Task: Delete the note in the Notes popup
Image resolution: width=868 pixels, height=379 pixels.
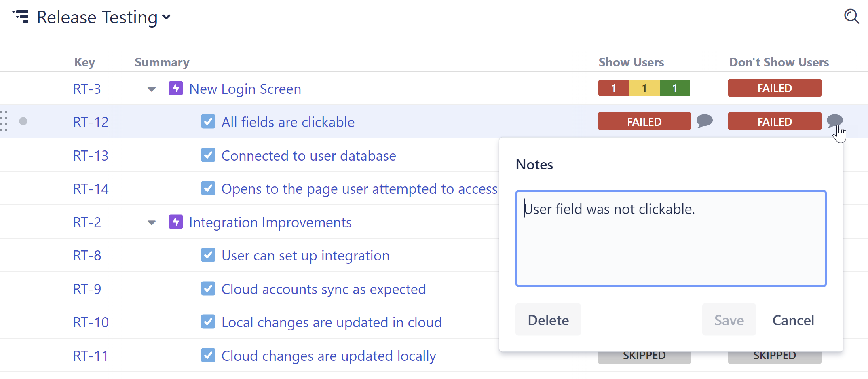Action: [x=548, y=320]
